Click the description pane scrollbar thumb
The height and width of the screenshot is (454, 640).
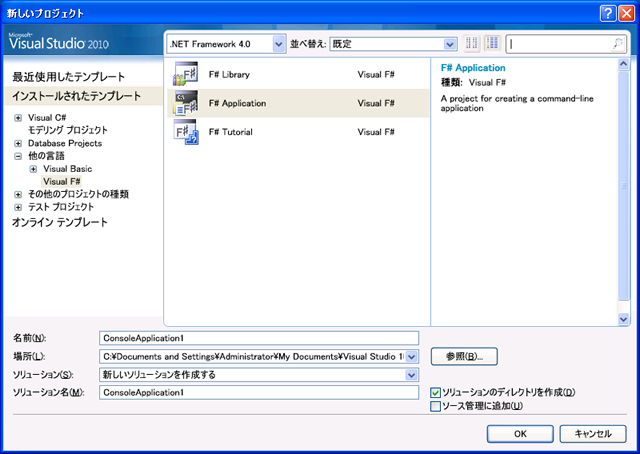click(x=623, y=186)
